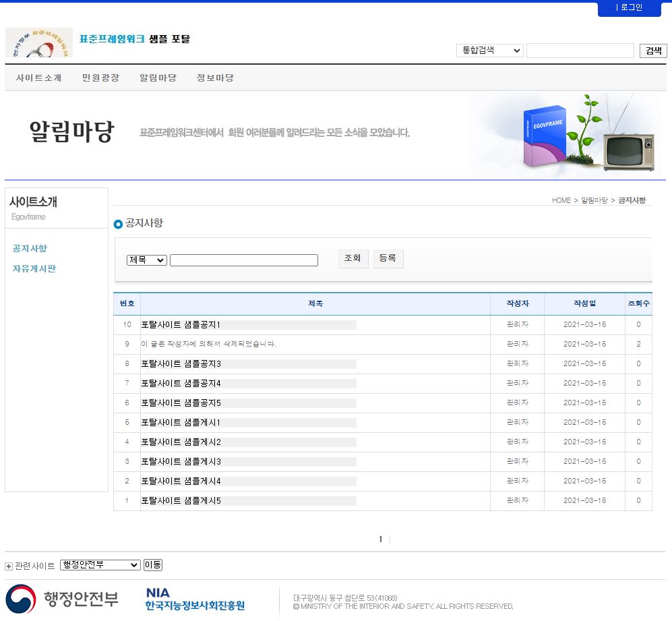
Task: Click the NIA 한국지능정보사회진흥원 logo
Action: click(x=195, y=599)
